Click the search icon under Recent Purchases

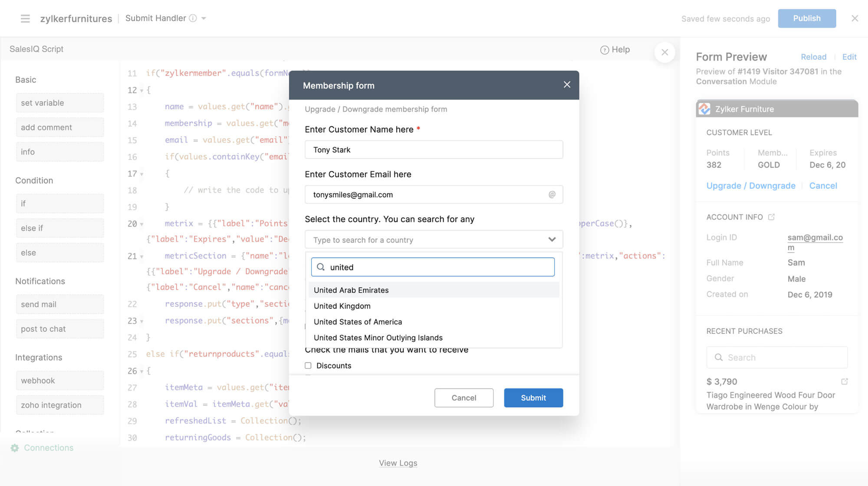tap(718, 357)
